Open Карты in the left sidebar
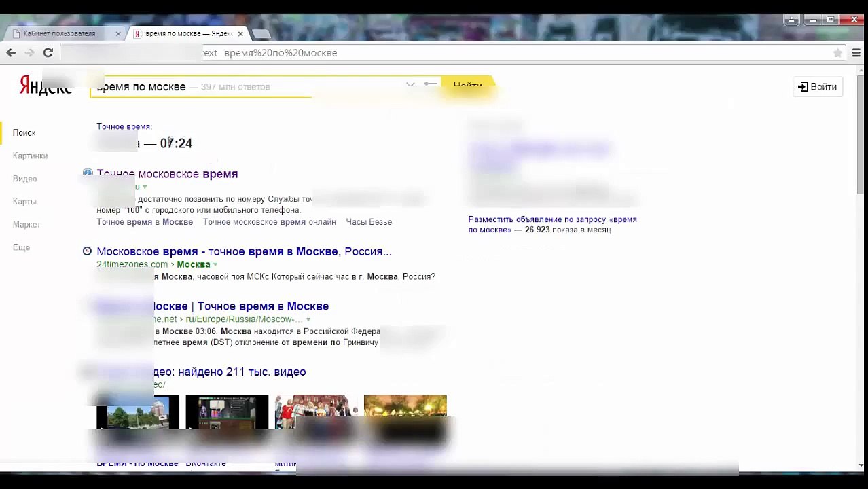868x489 pixels. pyautogui.click(x=24, y=202)
